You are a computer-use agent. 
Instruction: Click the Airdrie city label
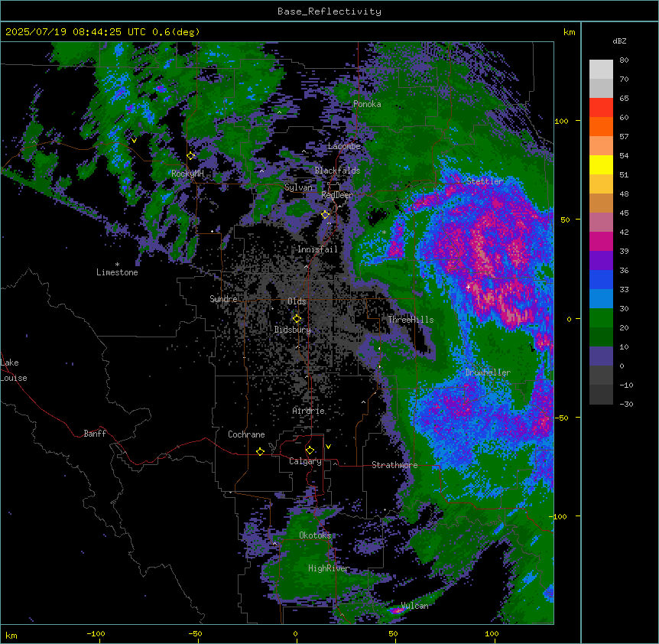pos(309,411)
